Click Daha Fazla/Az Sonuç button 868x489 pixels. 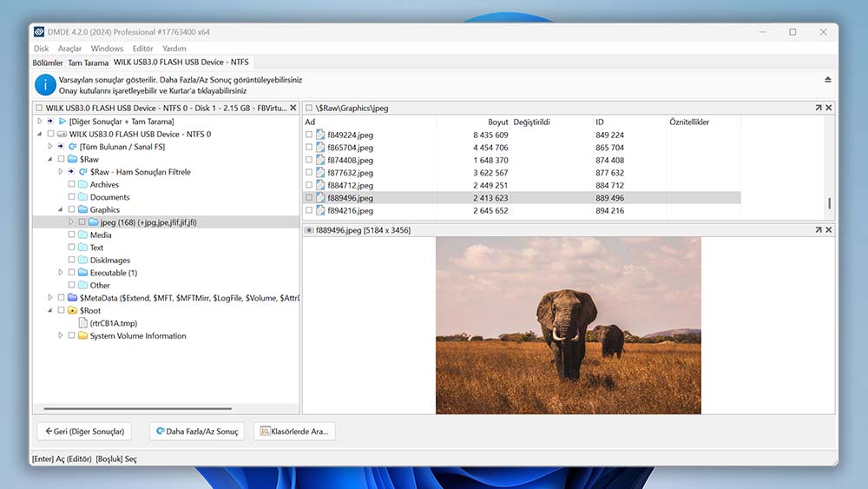click(197, 432)
